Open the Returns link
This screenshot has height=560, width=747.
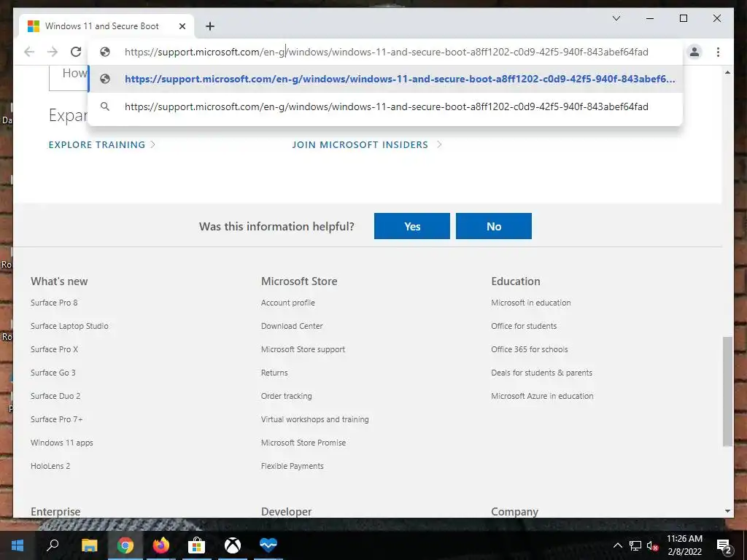[274, 373]
